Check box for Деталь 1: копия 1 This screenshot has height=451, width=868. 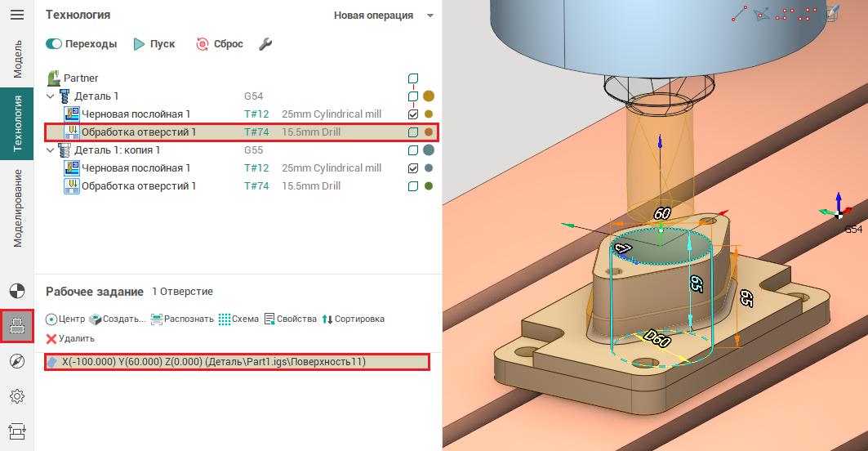point(413,150)
